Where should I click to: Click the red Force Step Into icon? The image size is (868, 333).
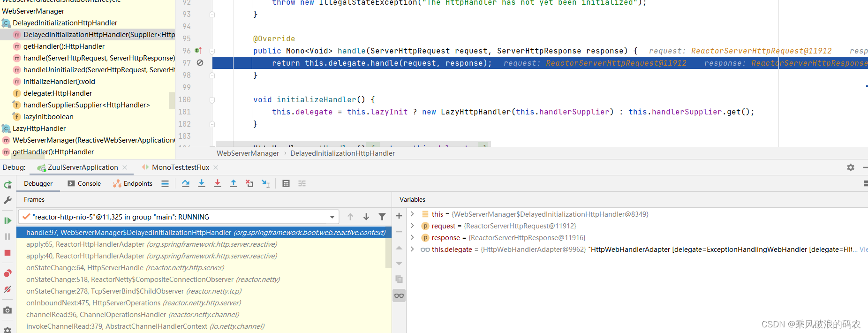point(218,183)
